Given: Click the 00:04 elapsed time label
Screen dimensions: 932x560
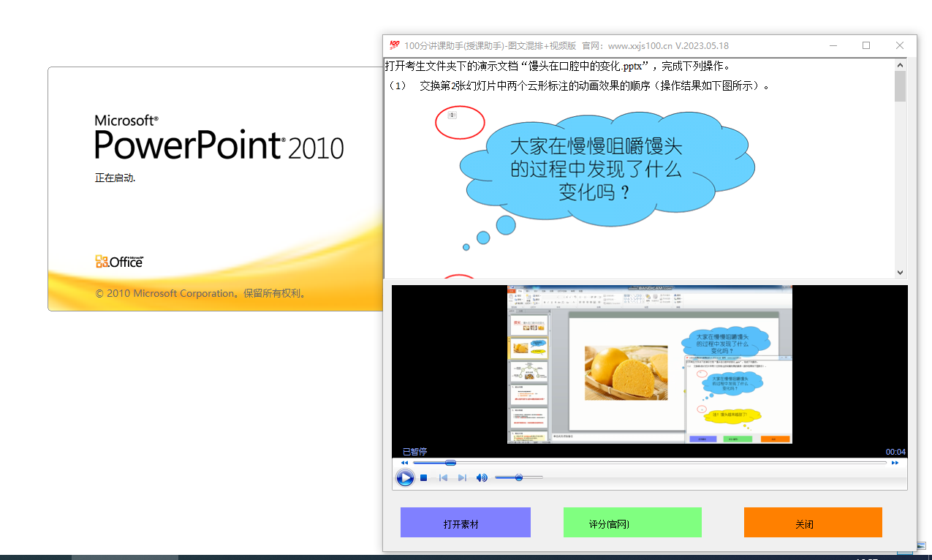Looking at the screenshot, I should coord(895,452).
